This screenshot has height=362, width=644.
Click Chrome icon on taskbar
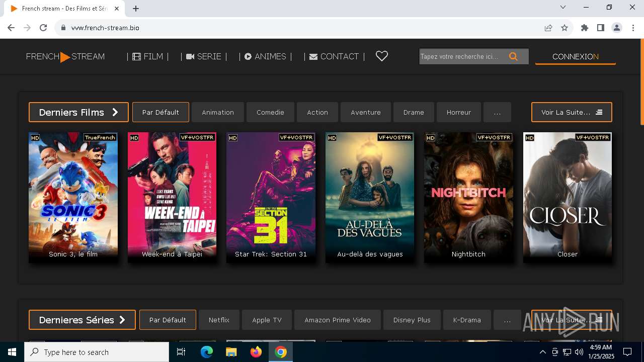click(281, 352)
